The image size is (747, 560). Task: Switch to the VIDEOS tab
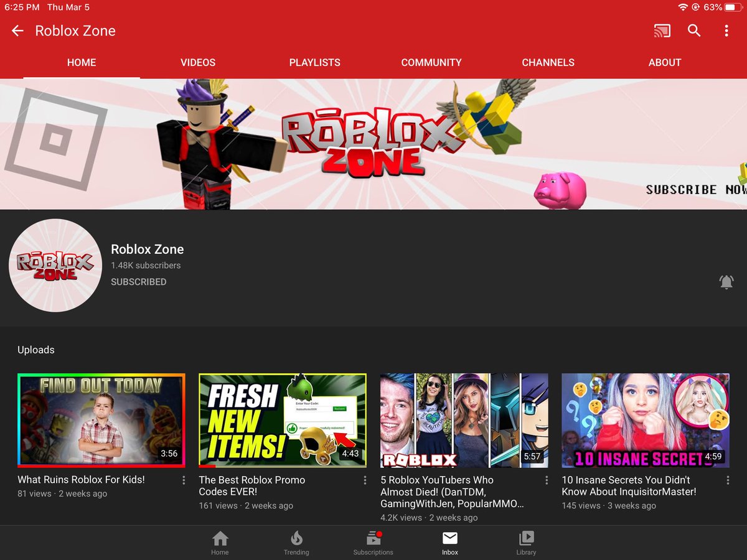(x=198, y=63)
